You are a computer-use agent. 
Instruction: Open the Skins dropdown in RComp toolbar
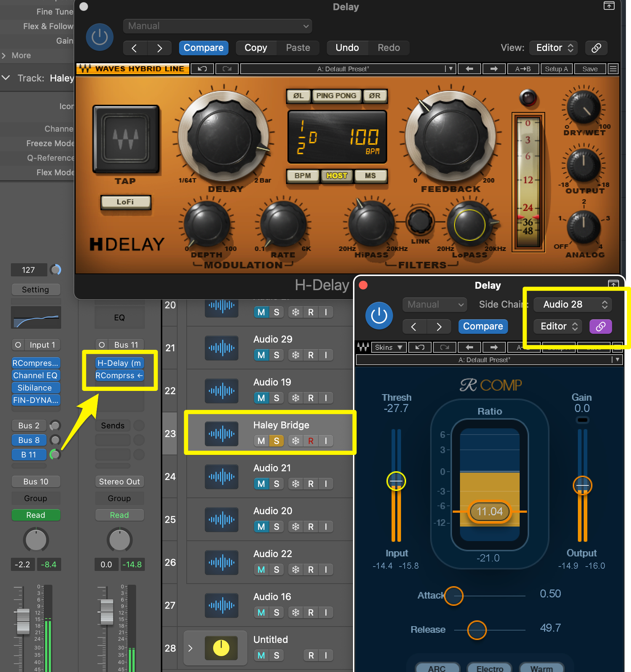(x=388, y=347)
